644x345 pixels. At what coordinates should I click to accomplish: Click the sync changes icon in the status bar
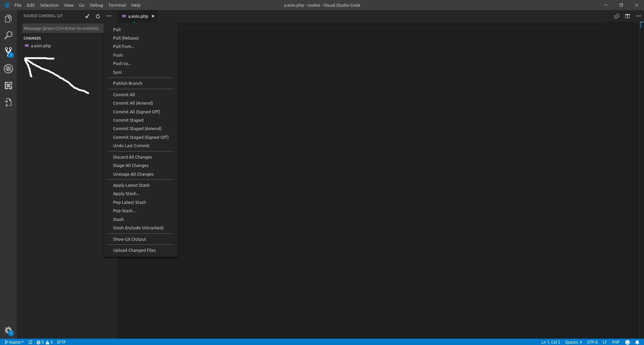point(30,342)
